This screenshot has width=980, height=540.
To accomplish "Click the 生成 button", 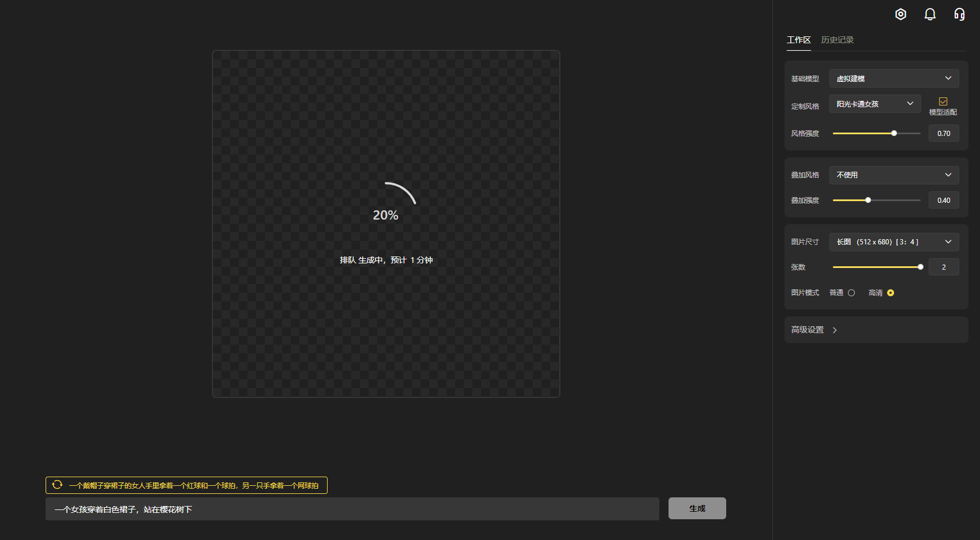I will [x=697, y=508].
